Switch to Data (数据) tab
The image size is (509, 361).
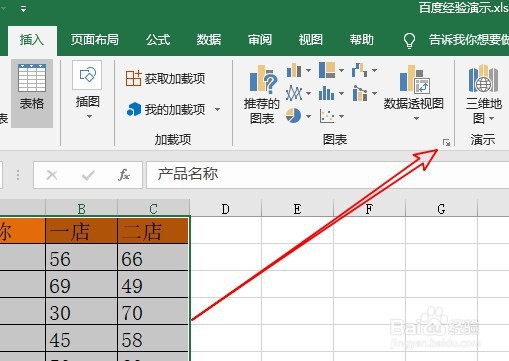[x=209, y=40]
